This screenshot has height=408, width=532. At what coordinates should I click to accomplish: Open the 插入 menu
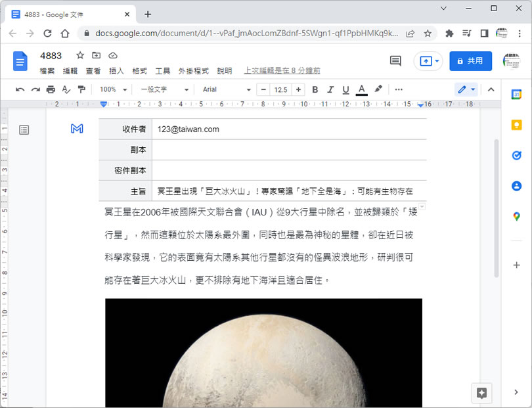[x=116, y=71]
